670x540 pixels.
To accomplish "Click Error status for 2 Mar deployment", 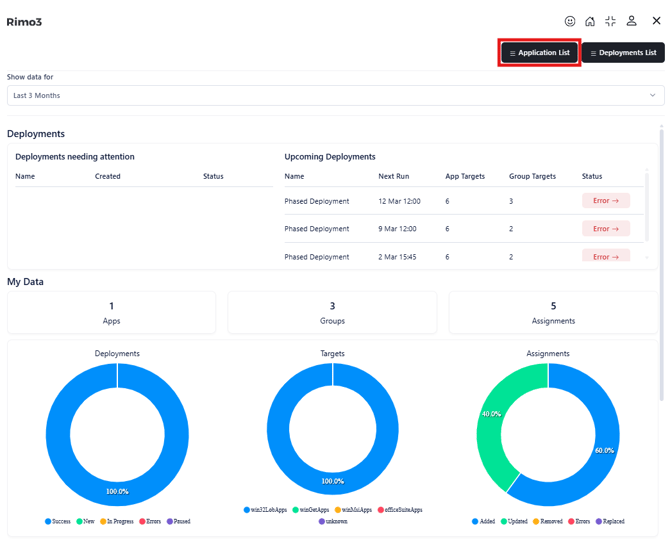I will click(606, 256).
